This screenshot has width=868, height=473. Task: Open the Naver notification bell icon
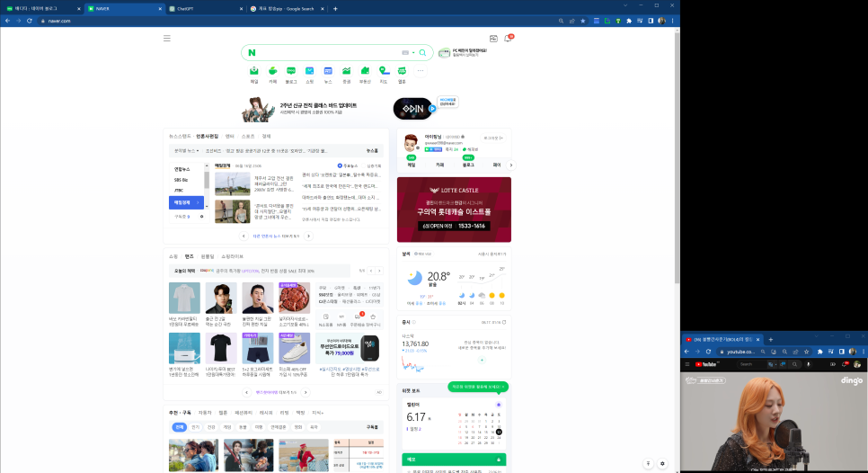pyautogui.click(x=508, y=38)
